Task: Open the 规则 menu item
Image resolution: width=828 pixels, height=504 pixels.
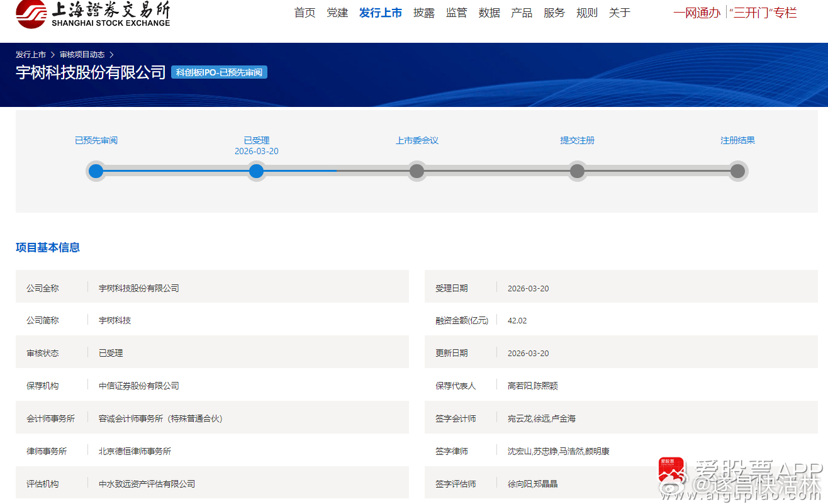Action: tap(587, 13)
